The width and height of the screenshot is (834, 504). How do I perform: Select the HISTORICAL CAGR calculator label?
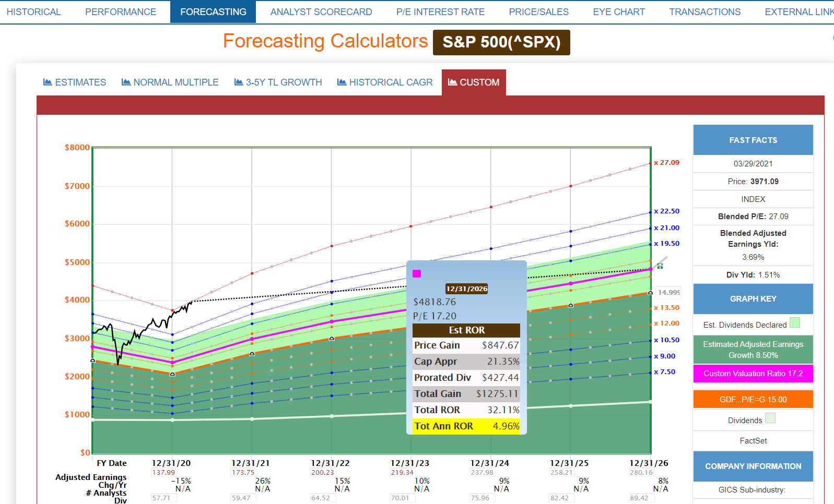pyautogui.click(x=391, y=82)
